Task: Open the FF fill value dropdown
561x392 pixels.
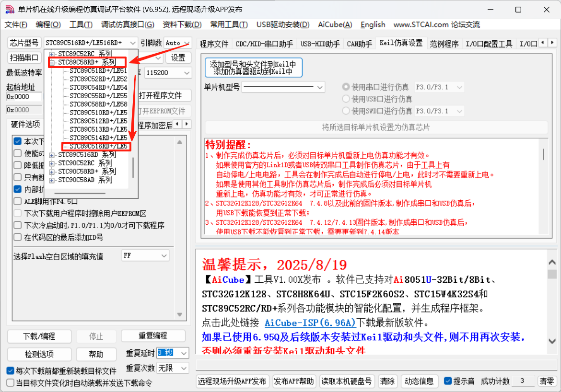Action: (x=145, y=255)
